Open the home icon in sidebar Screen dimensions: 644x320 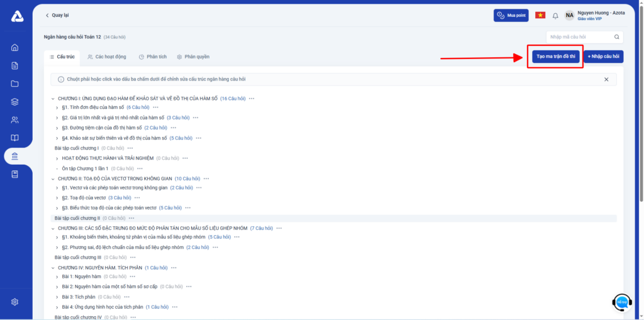coord(15,48)
